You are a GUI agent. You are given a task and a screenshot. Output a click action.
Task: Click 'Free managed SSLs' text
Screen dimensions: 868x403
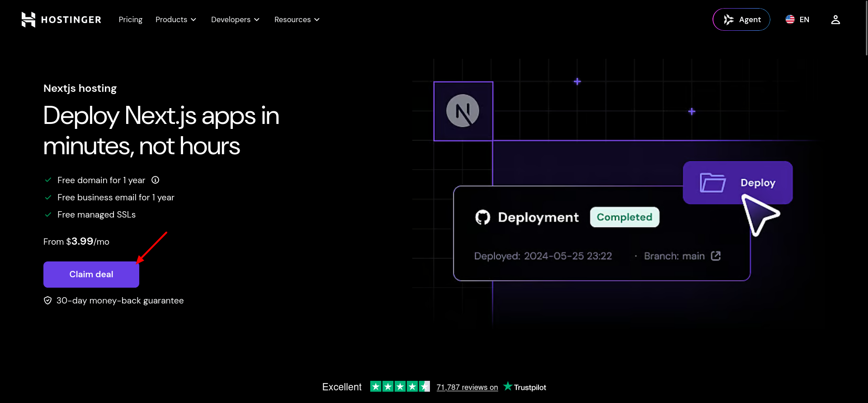(x=96, y=215)
